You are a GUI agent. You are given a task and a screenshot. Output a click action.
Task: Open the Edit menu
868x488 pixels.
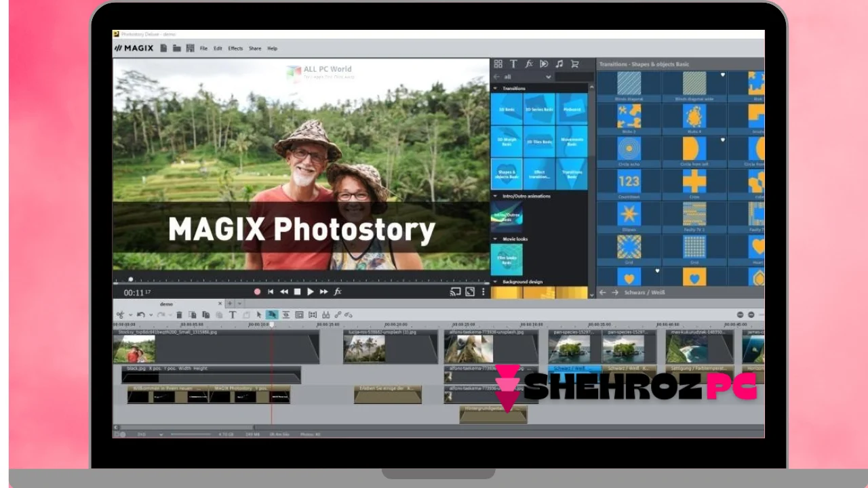218,49
